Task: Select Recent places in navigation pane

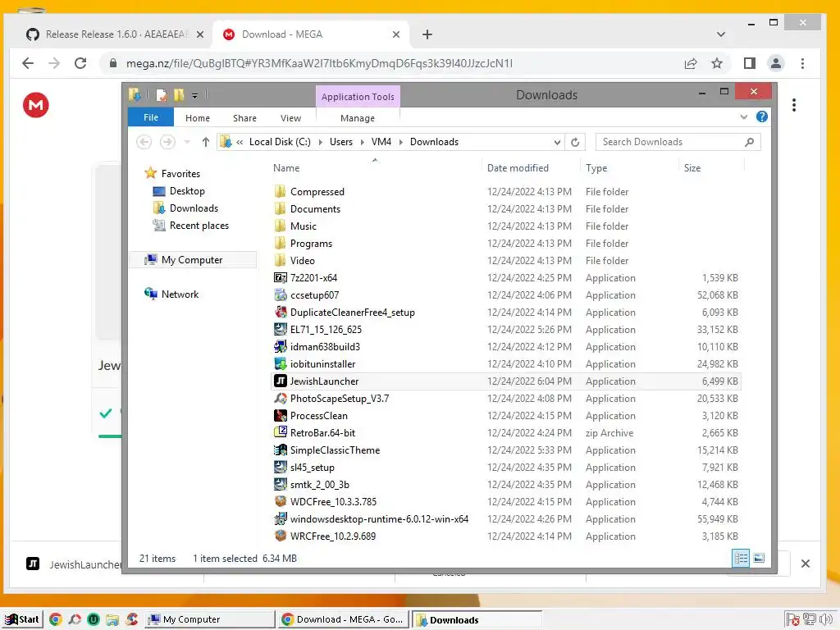Action: click(x=190, y=226)
